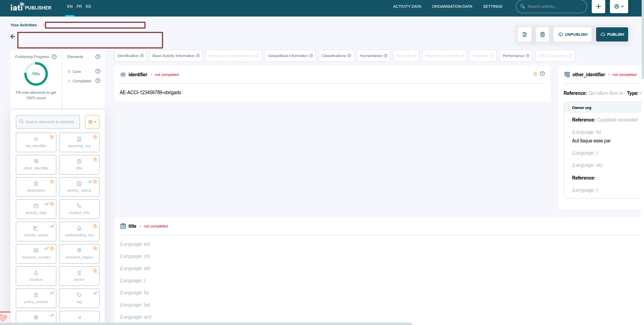Viewport: 644px width, 325px height.
Task: Click core badge icon in identifier card
Action: click(535, 74)
